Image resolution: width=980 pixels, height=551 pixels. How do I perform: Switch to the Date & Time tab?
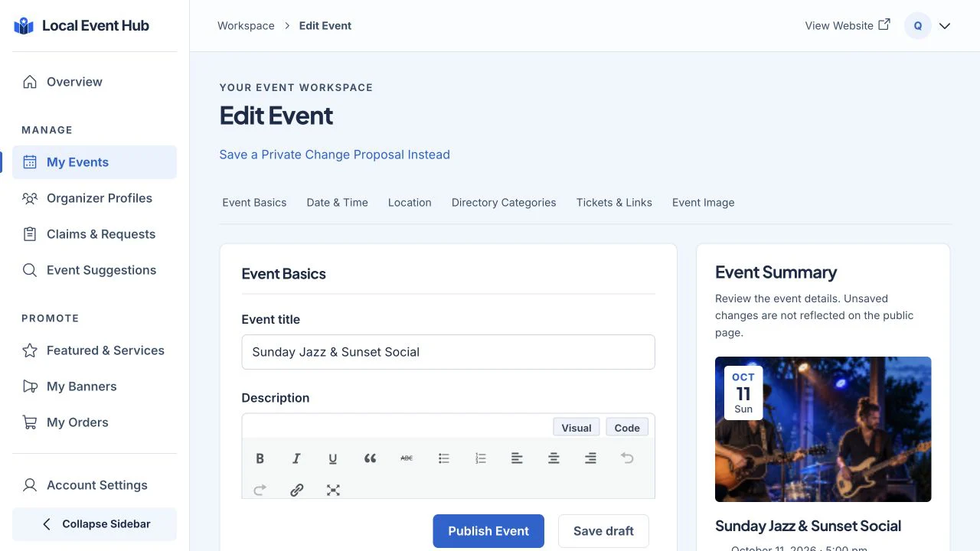(338, 203)
